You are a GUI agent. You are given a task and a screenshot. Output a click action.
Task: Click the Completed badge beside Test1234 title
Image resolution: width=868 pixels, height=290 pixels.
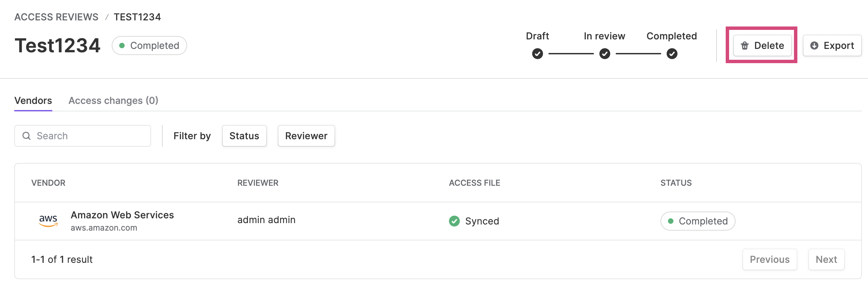coord(149,46)
